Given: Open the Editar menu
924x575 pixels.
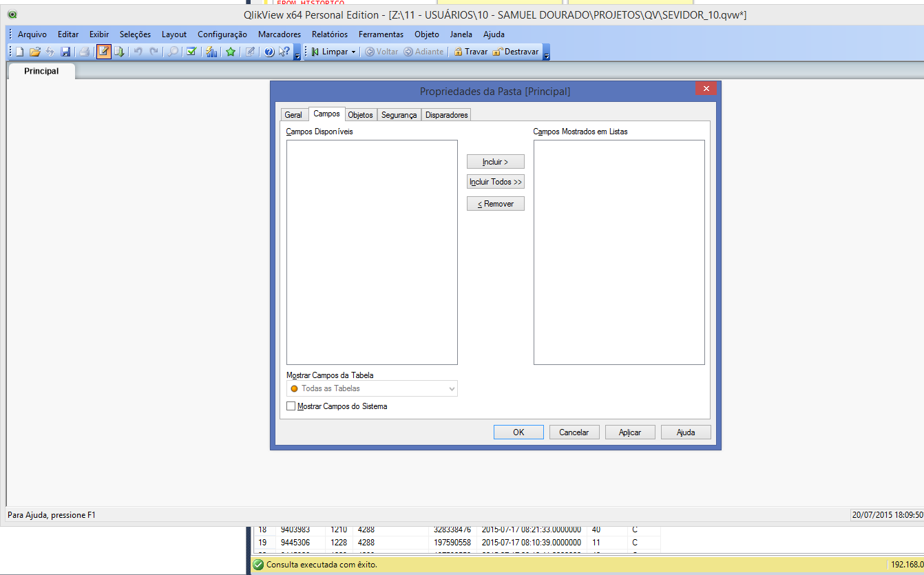Looking at the screenshot, I should click(x=68, y=34).
